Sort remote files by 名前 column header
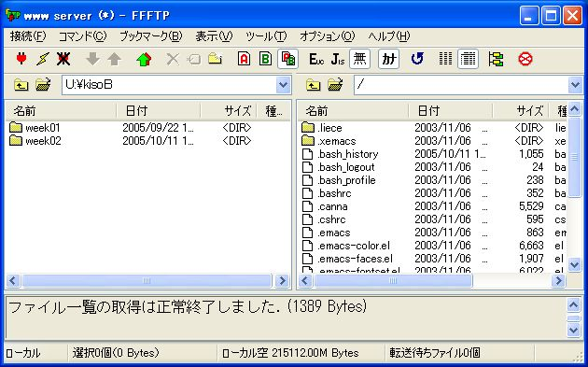Image resolution: width=588 pixels, height=367 pixels. point(353,111)
